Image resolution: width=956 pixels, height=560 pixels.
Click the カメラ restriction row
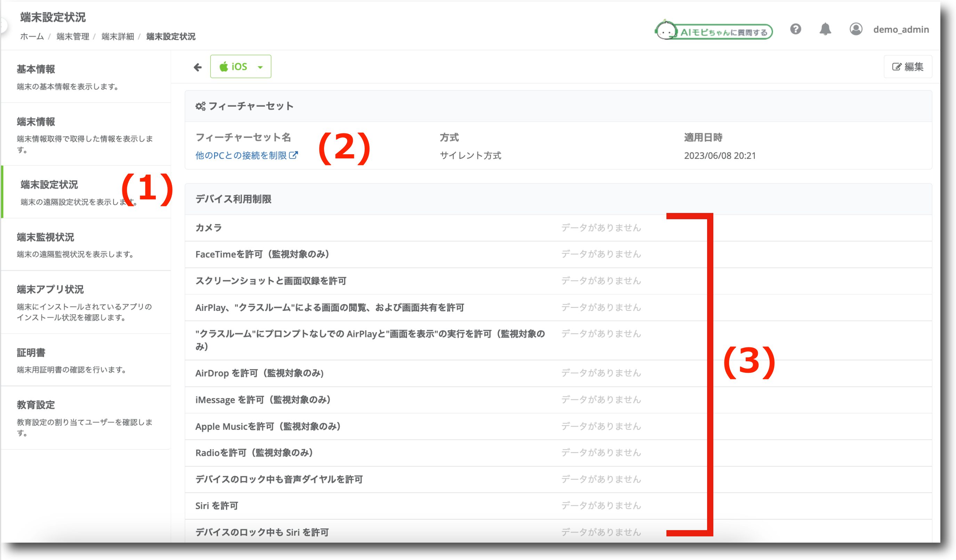pyautogui.click(x=558, y=228)
